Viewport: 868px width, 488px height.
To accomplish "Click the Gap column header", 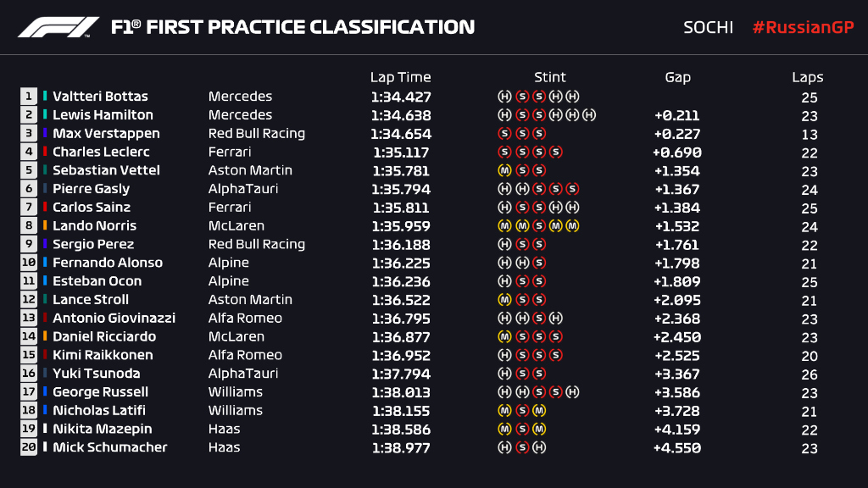I will (677, 77).
